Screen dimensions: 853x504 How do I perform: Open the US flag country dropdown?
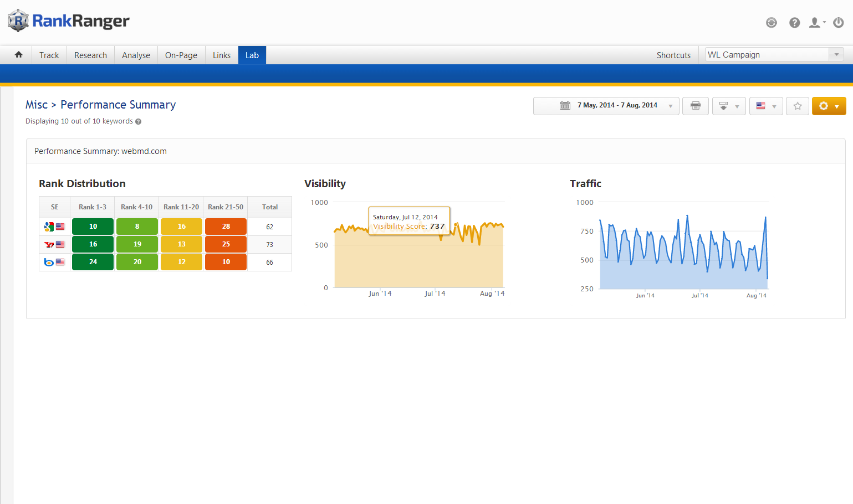coord(765,106)
